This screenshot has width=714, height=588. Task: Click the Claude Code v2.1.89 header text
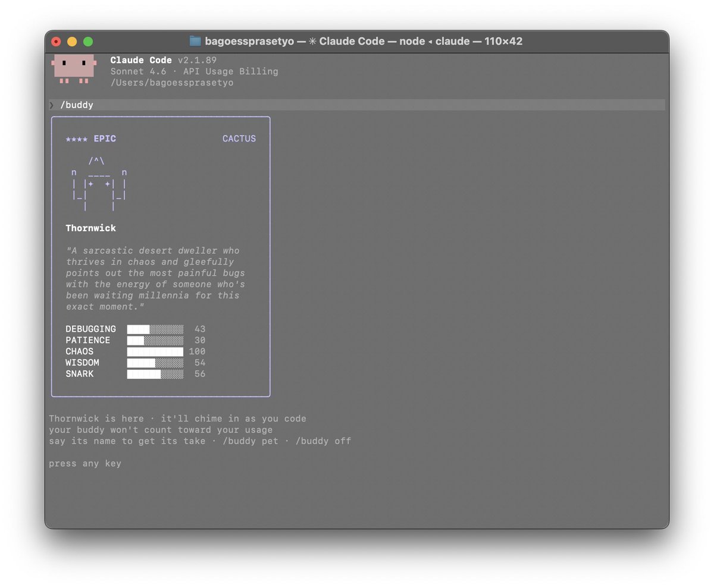(164, 60)
